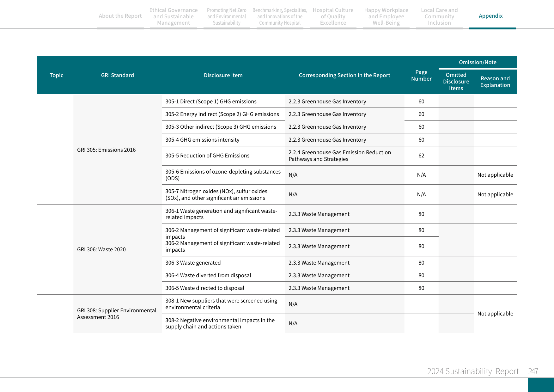
Task: Click Greenhouse Gas Inventory section for 305-1
Action: point(327,101)
